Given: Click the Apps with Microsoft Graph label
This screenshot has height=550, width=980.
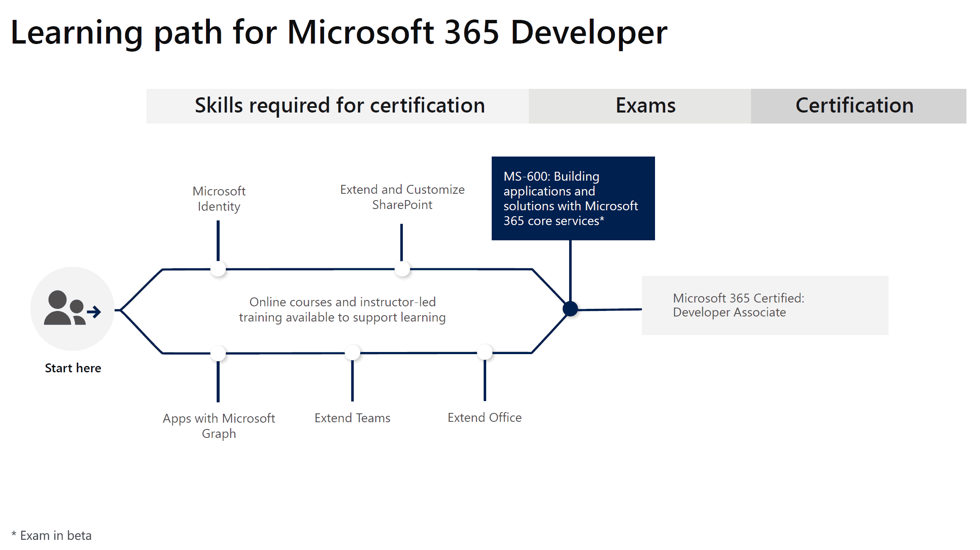Looking at the screenshot, I should (x=219, y=426).
